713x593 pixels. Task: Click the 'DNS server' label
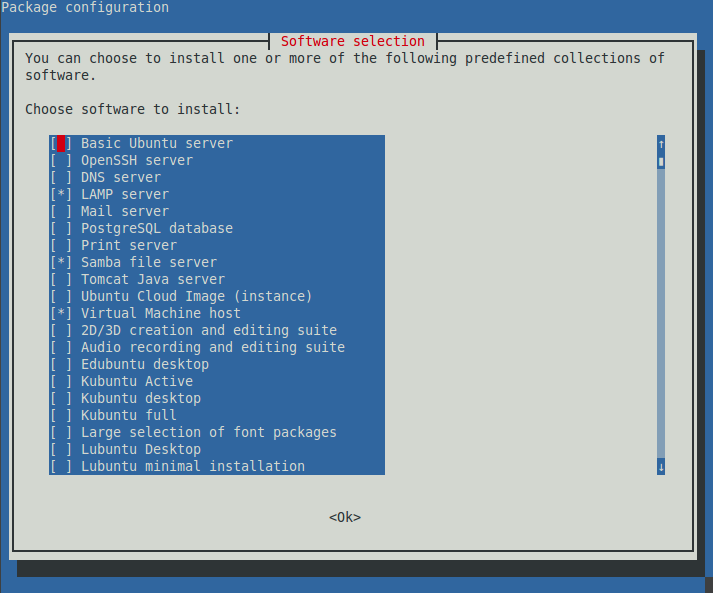click(121, 177)
